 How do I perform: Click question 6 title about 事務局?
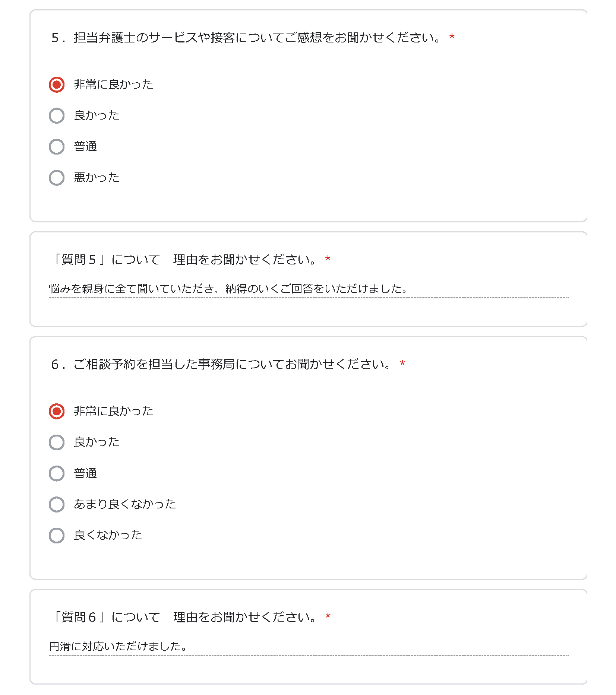click(x=221, y=364)
